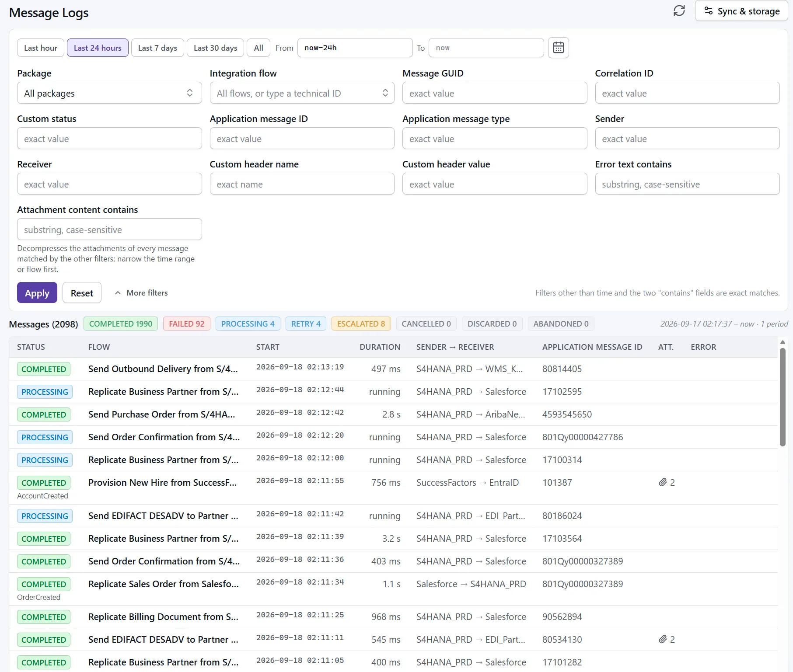Focus the Application message type field
This screenshot has height=672, width=793.
(494, 139)
